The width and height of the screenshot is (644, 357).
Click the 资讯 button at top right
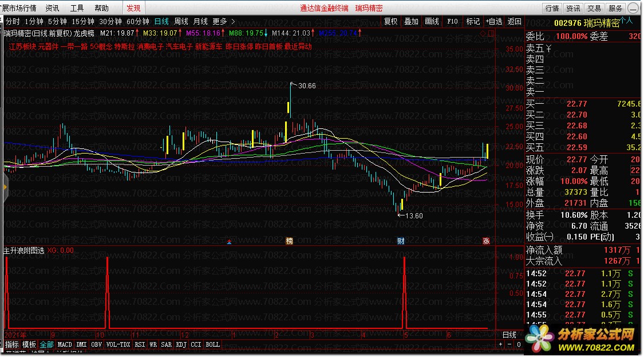pyautogui.click(x=573, y=8)
